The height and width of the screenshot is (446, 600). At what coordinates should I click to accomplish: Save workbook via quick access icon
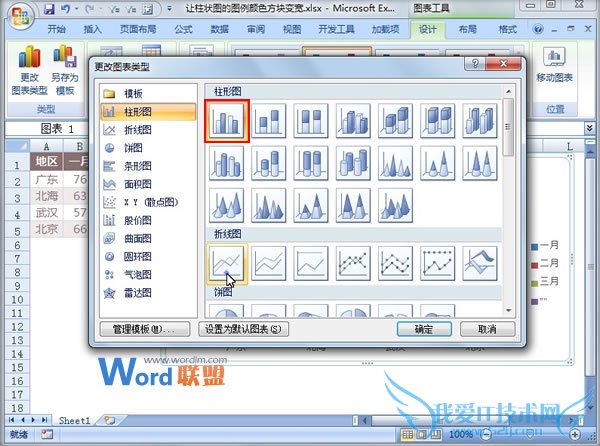click(49, 9)
